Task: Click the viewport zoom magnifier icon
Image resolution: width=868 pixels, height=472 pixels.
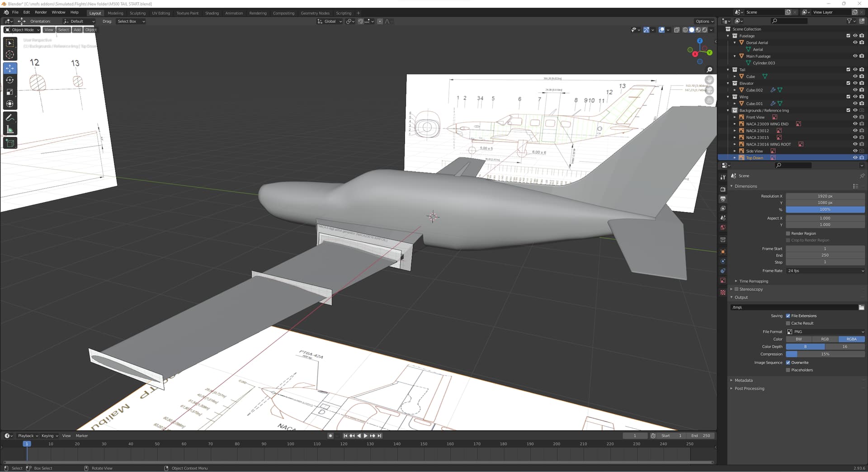Action: coord(709,70)
